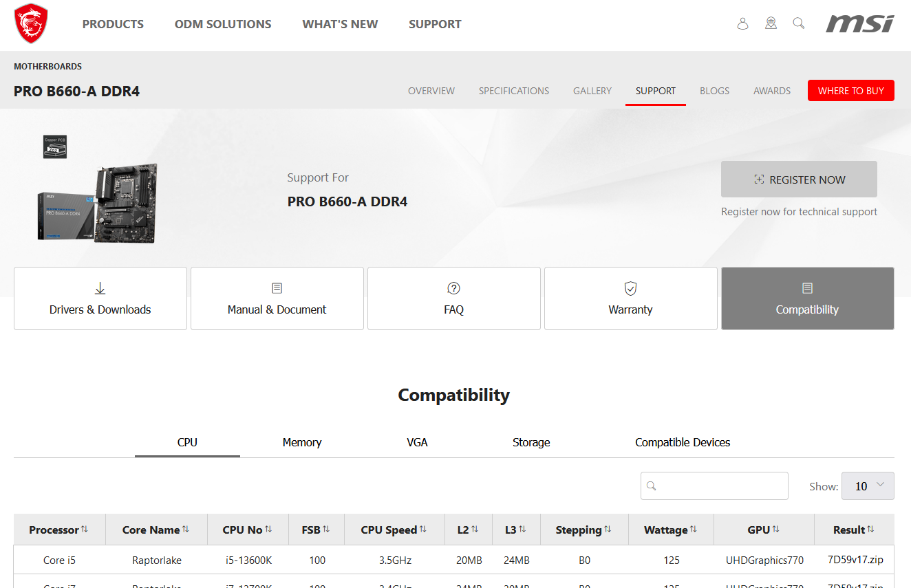This screenshot has height=588, width=911.
Task: Click the REGISTER NOW button
Action: pos(799,179)
